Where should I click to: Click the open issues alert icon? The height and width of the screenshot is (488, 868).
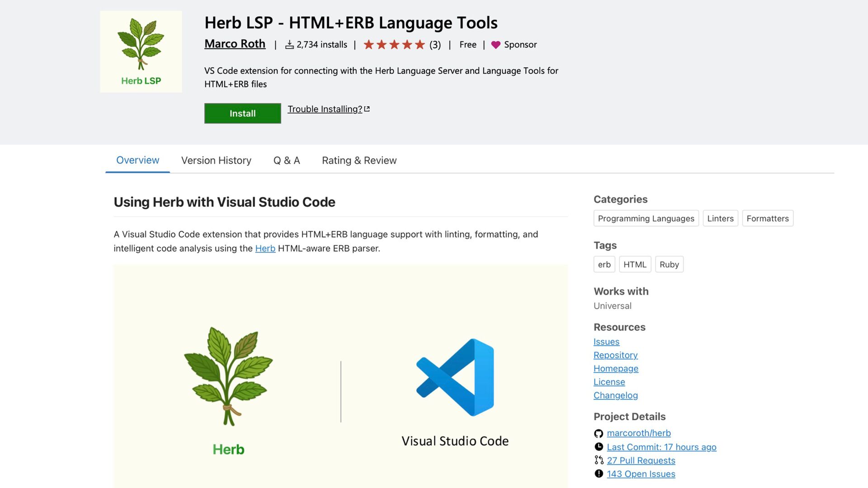599,474
